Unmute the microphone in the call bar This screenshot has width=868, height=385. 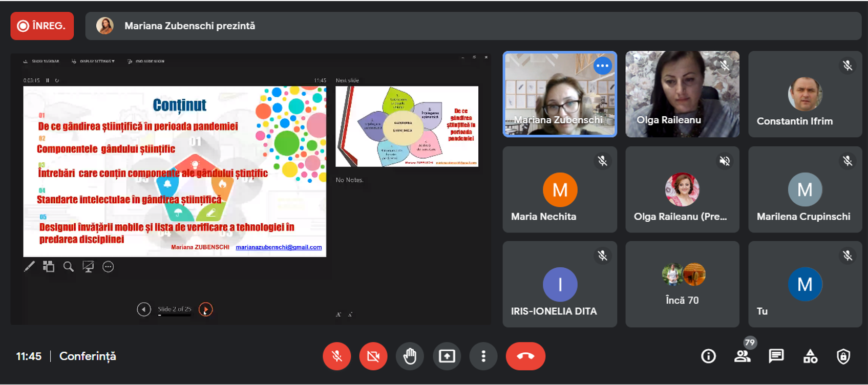336,356
